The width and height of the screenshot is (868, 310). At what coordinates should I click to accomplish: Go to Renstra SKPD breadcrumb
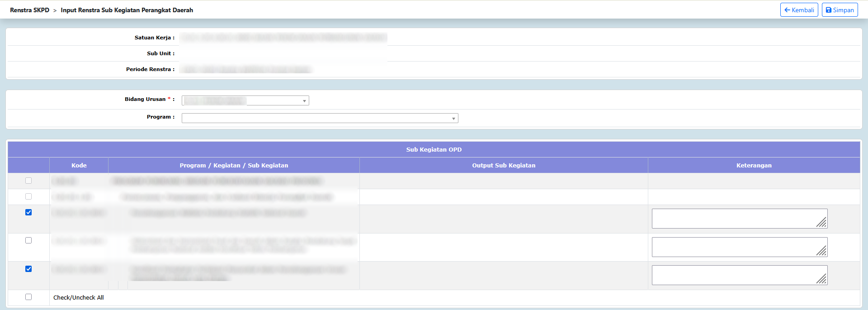30,10
